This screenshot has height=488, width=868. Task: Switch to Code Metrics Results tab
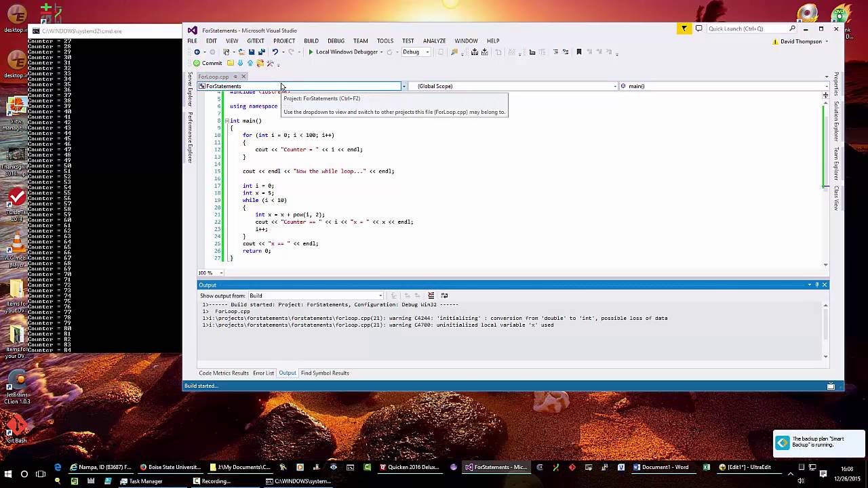click(224, 373)
